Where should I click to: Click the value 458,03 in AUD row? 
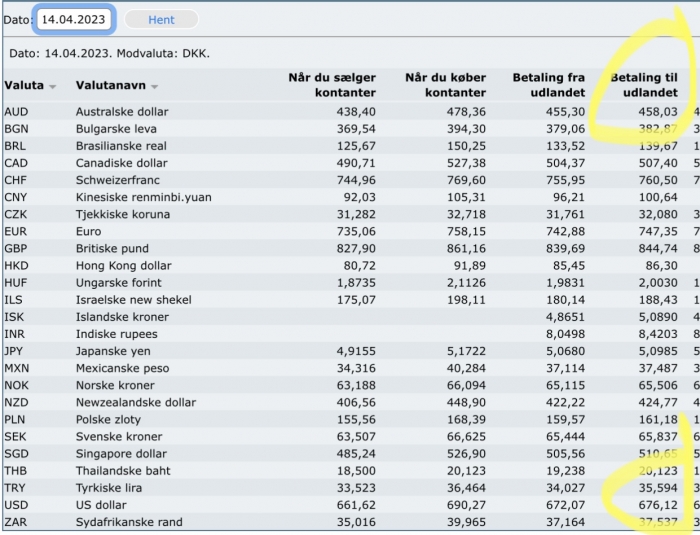point(658,112)
